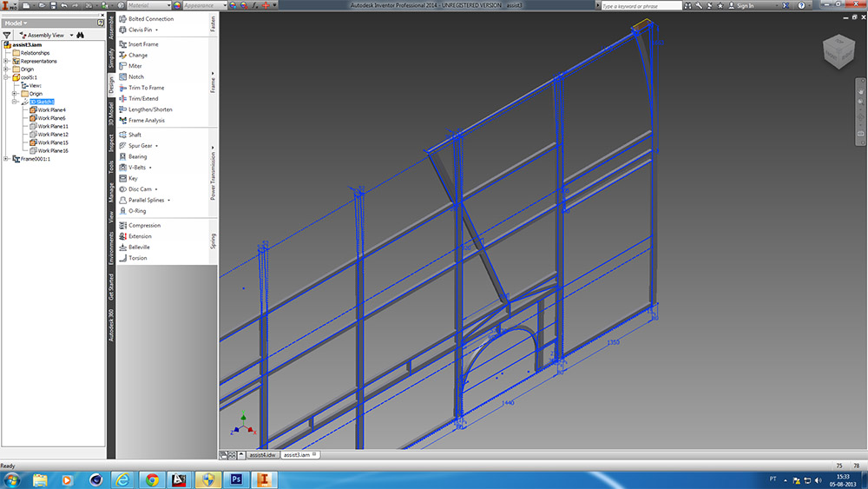
Task: Switch to the Assemble ribbon tab
Action: point(111,27)
